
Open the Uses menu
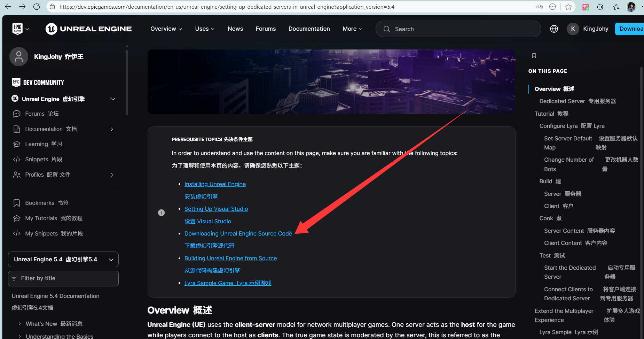coord(205,29)
